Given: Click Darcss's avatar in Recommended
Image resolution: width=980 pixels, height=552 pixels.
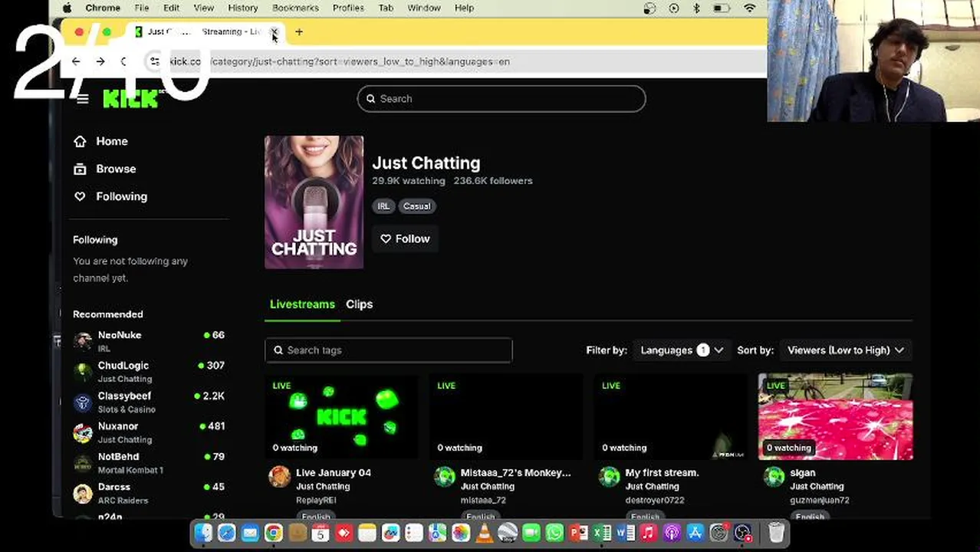Looking at the screenshot, I should point(83,493).
